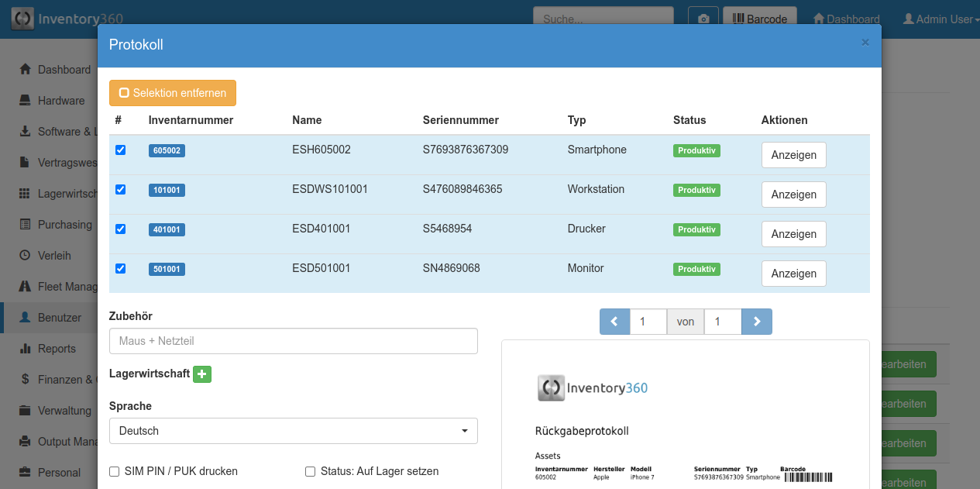Click the green plus icon beside Lagerwirtschaft
The height and width of the screenshot is (489, 980).
pyautogui.click(x=202, y=374)
